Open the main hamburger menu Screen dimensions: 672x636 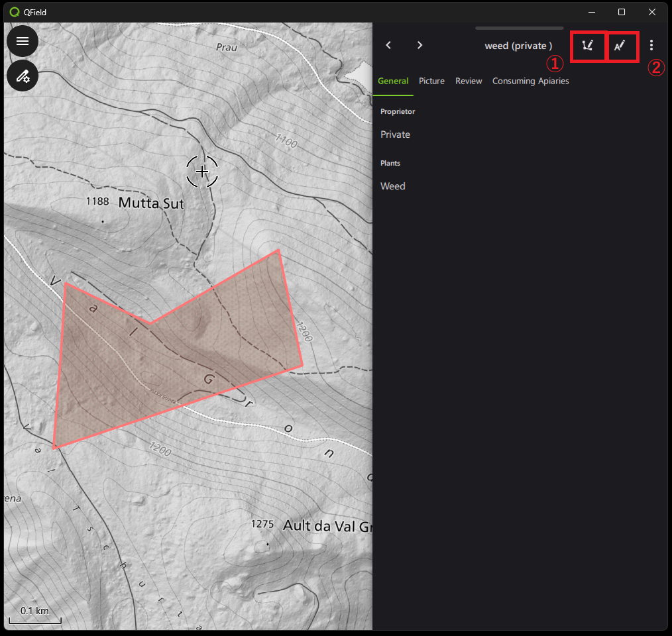click(23, 41)
